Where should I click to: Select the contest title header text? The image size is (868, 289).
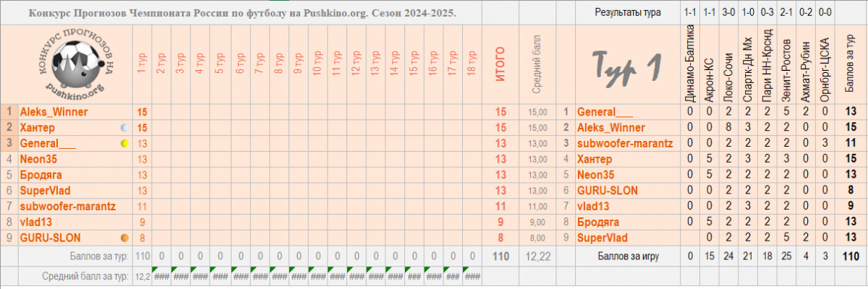(x=243, y=12)
